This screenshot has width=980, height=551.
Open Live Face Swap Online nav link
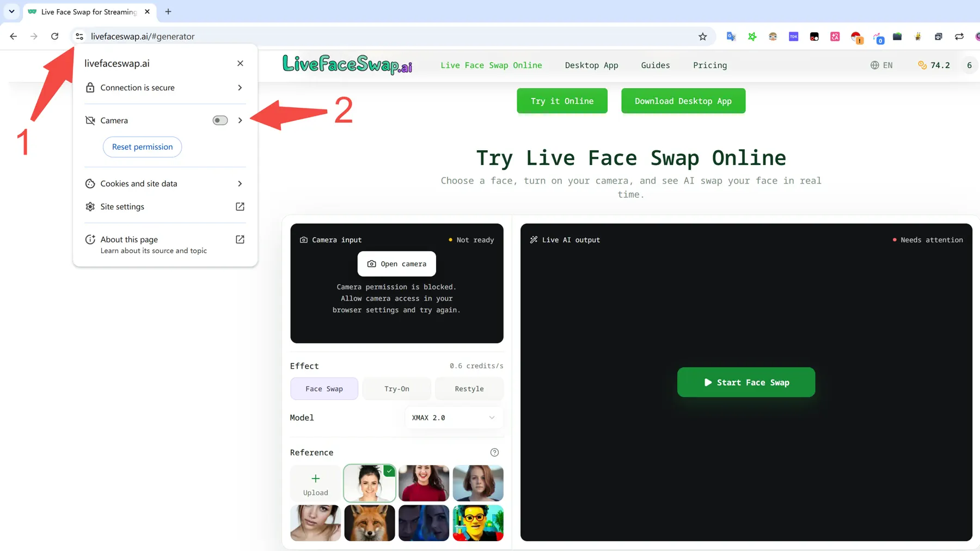491,65
